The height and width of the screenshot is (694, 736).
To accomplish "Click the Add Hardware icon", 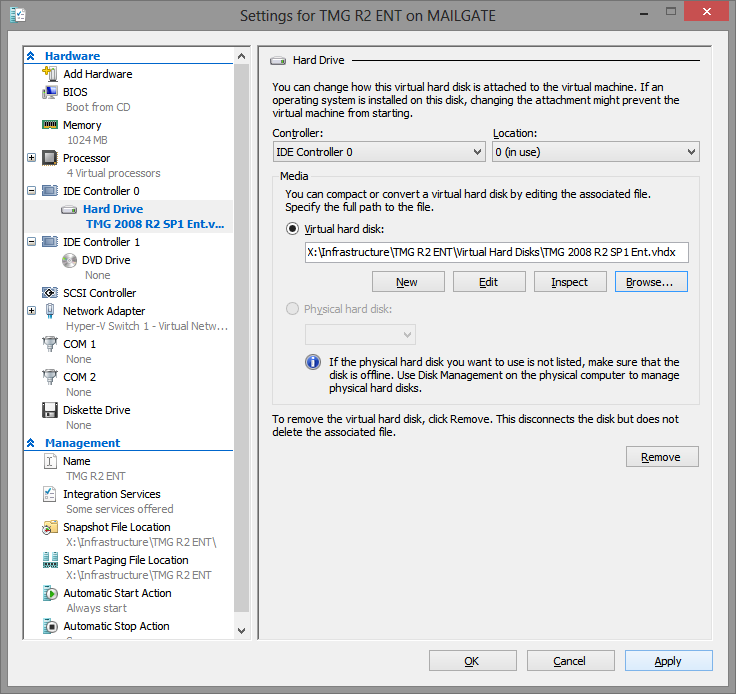I will point(50,74).
